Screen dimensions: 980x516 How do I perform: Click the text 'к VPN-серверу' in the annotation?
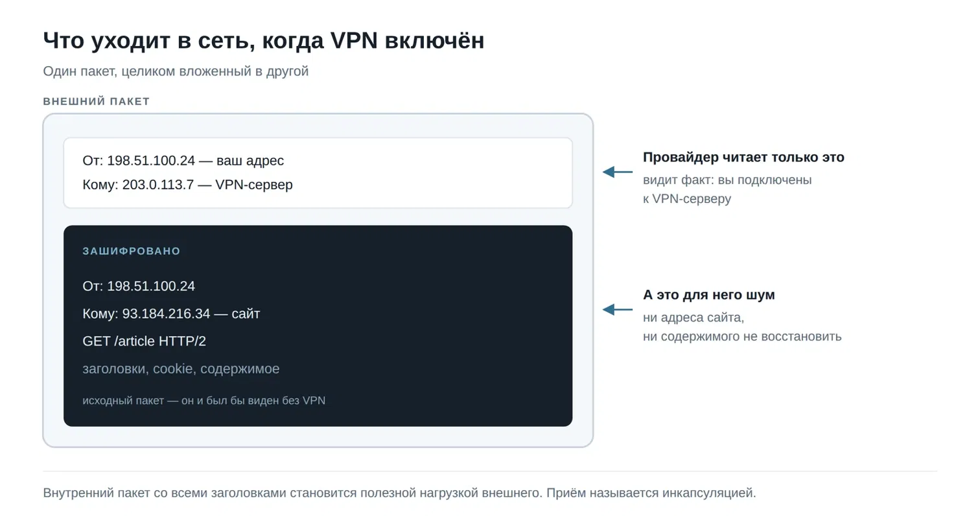[x=687, y=199]
